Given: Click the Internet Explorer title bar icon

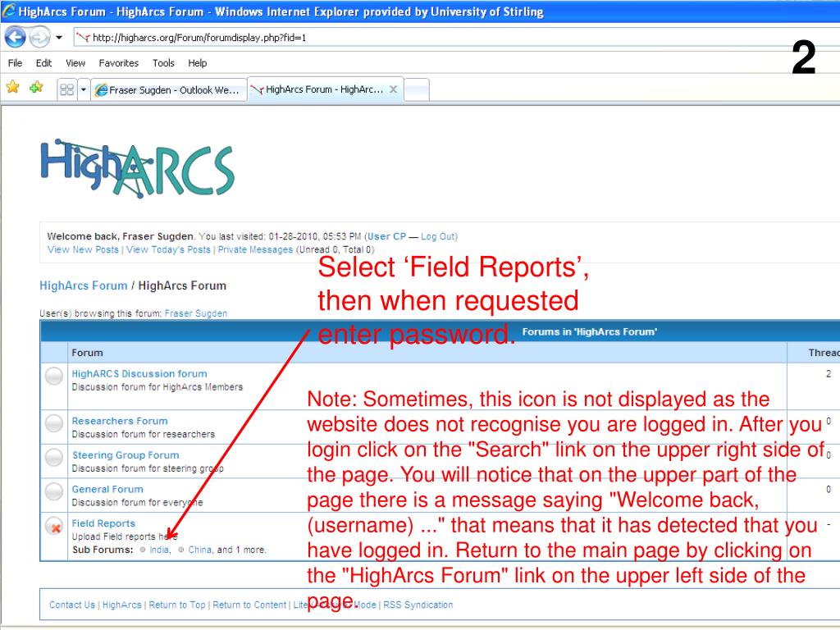Looking at the screenshot, I should click(x=8, y=11).
